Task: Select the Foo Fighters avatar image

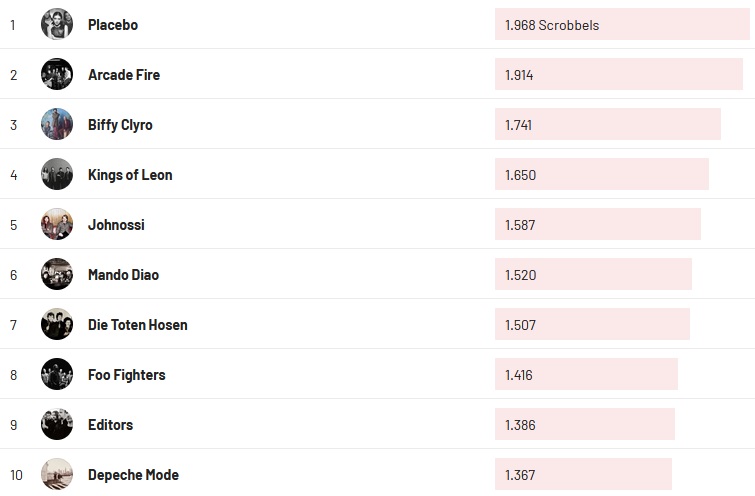Action: (57, 374)
